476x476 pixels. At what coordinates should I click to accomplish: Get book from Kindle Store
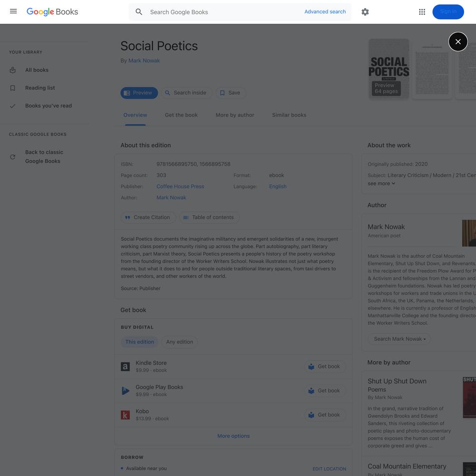click(325, 367)
